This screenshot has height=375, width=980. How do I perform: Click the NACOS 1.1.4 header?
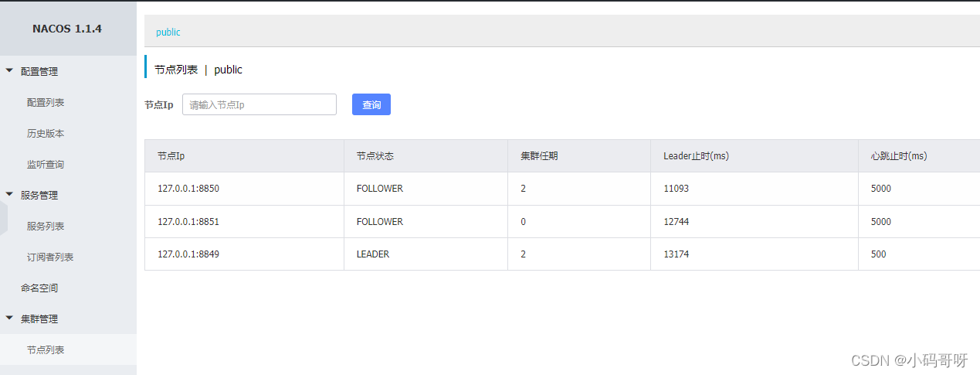(67, 29)
